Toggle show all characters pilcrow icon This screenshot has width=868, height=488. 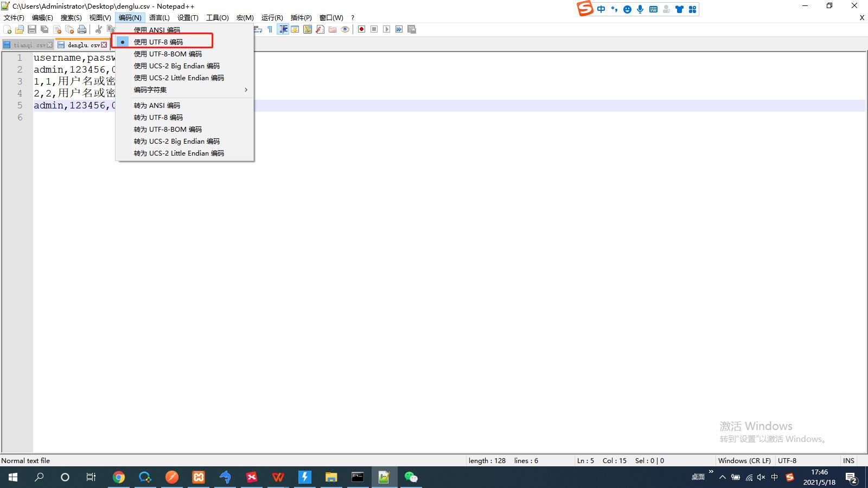(x=270, y=29)
